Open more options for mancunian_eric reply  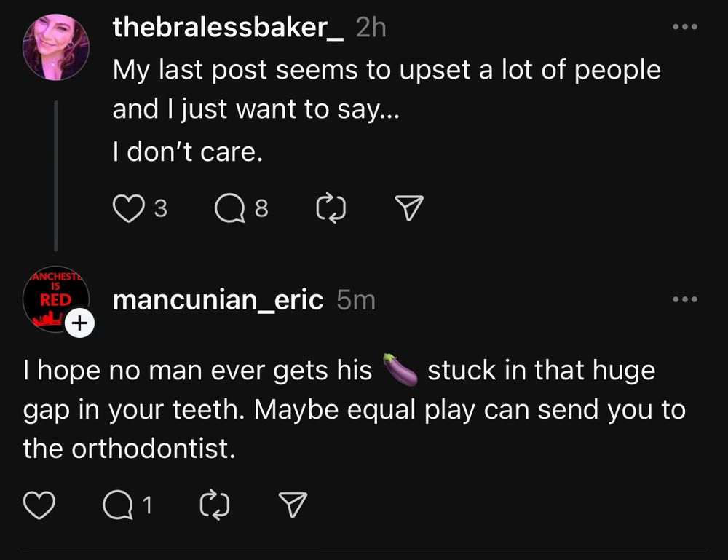click(x=685, y=299)
